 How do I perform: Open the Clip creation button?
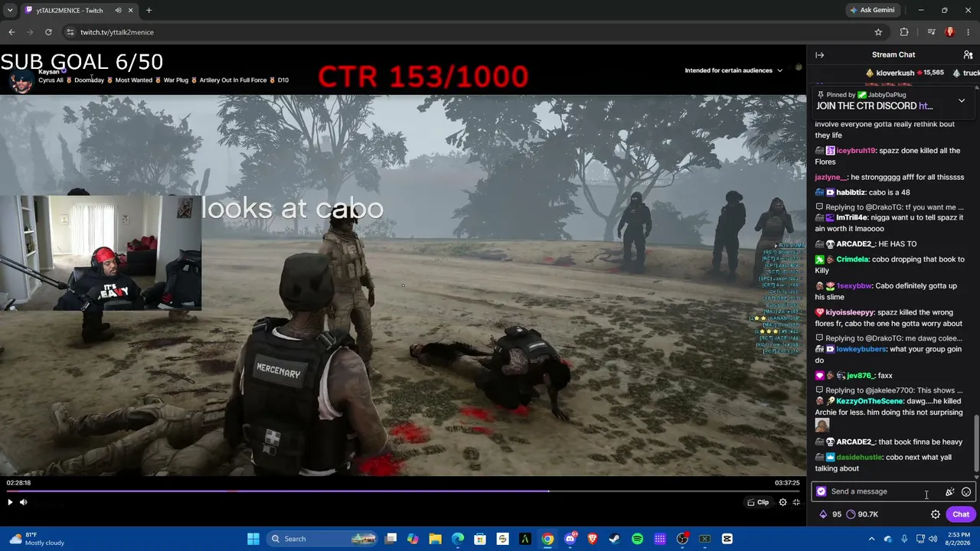coord(758,502)
